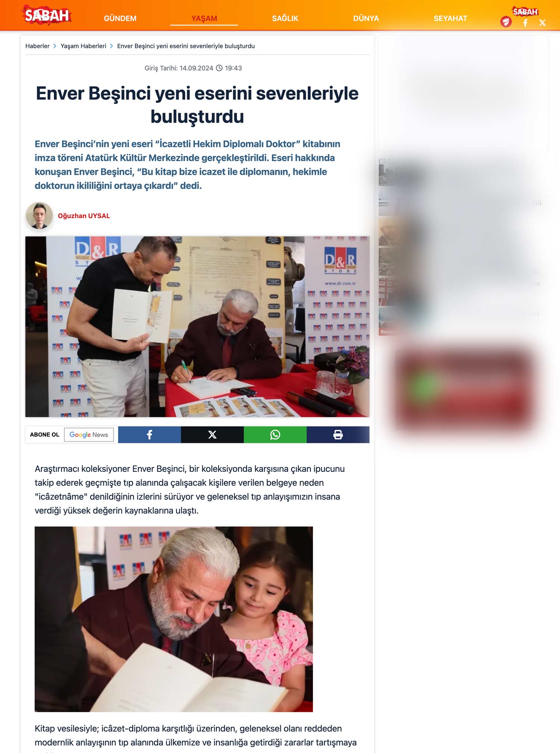Subscribe via the Google News button
The height and width of the screenshot is (753, 560).
[89, 435]
